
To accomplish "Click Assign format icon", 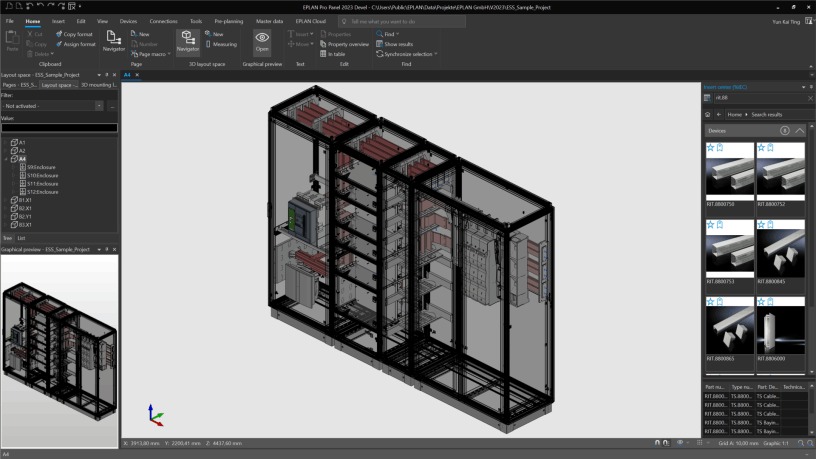I will tap(59, 44).
